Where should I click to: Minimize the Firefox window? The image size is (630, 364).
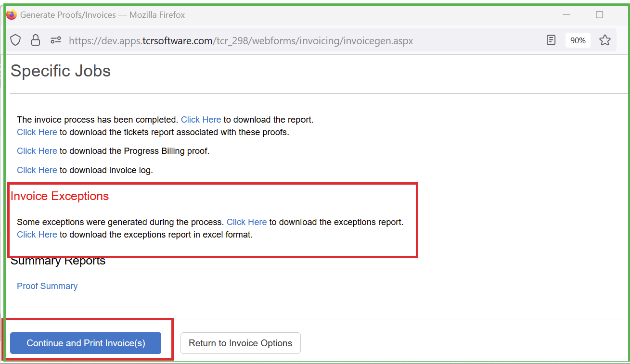[x=566, y=15]
